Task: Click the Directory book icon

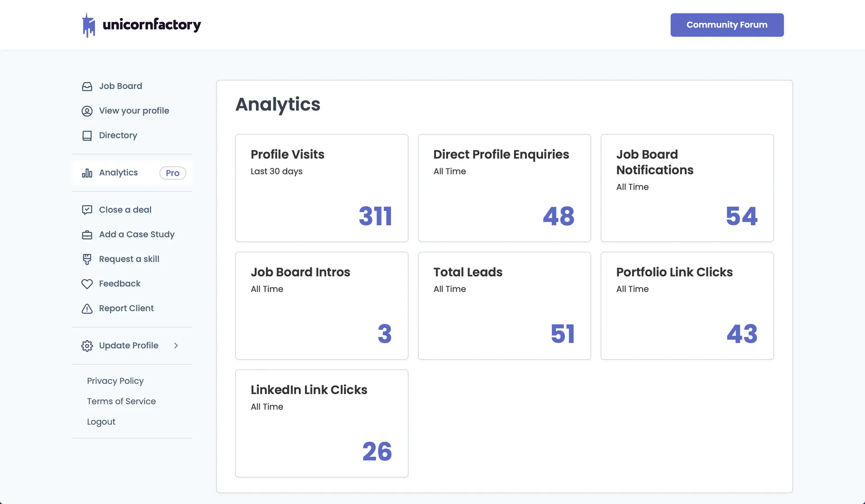Action: click(x=87, y=136)
